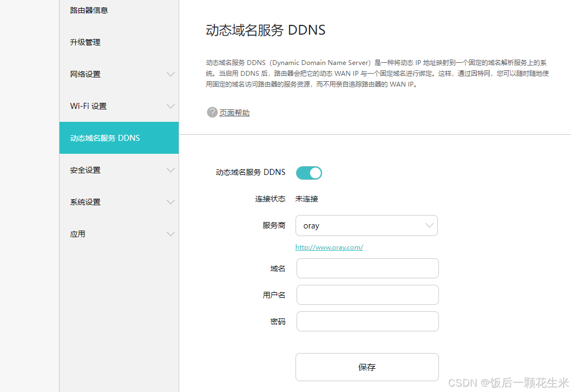Focus the 密码 input field
The image size is (571, 392).
[367, 321]
